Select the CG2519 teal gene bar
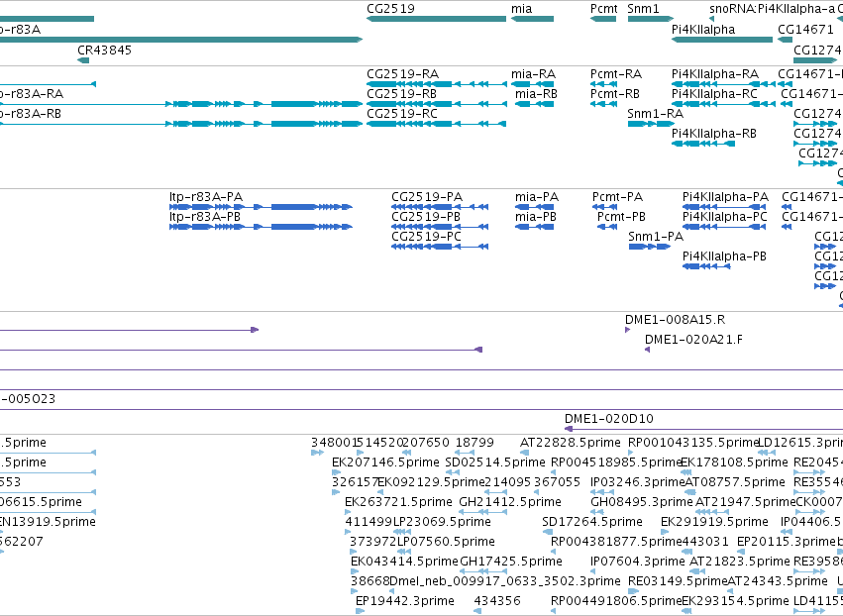Screen dimensions: 843x616 click(x=436, y=19)
